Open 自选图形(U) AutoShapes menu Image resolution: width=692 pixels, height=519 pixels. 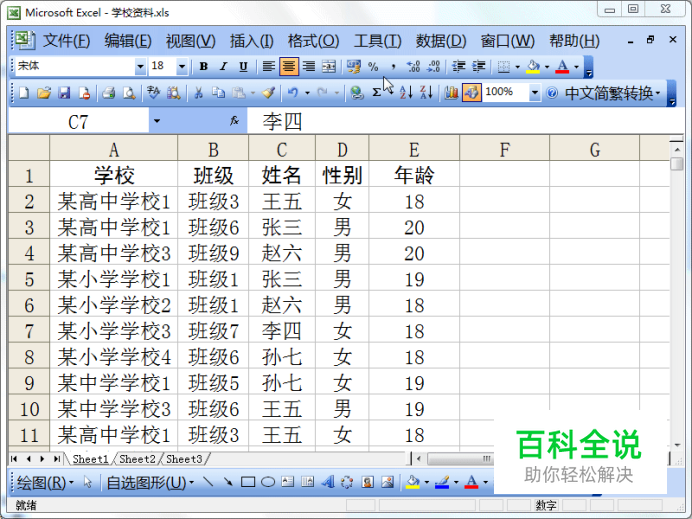(150, 482)
